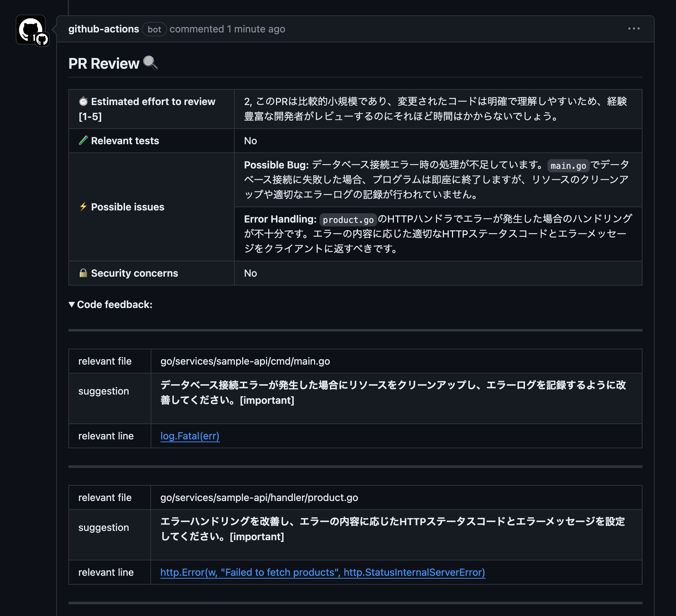Viewport: 676px width, 616px height.
Task: Open the comment options ellipsis menu
Action: pyautogui.click(x=634, y=28)
